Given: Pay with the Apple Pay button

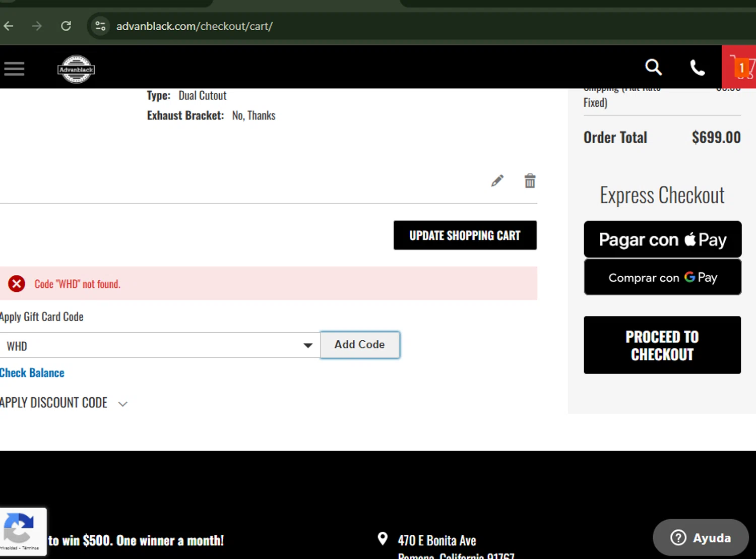Looking at the screenshot, I should click(x=662, y=239).
